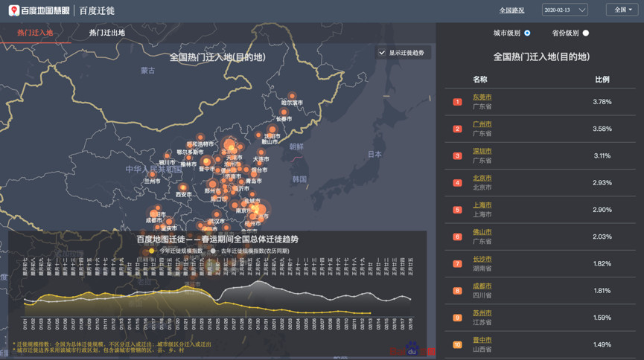Screen dimensions: 644x360
Task: Click 比例 column header
Action: [x=602, y=80]
